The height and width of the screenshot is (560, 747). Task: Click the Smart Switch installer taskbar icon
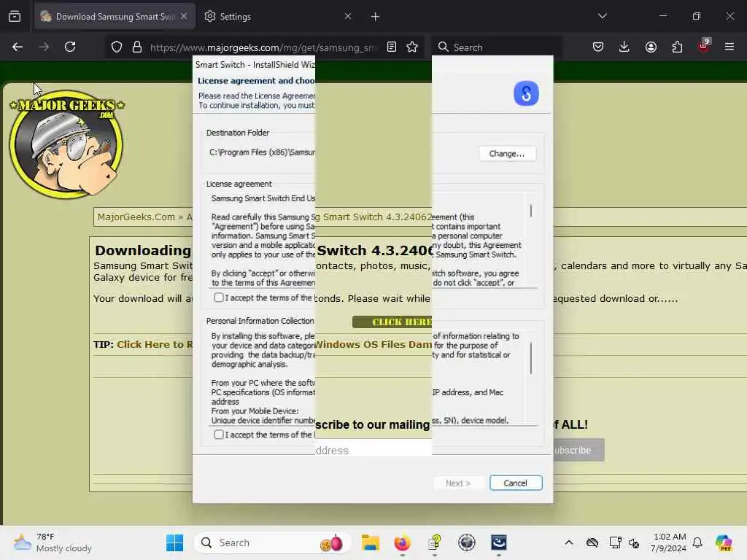(499, 542)
